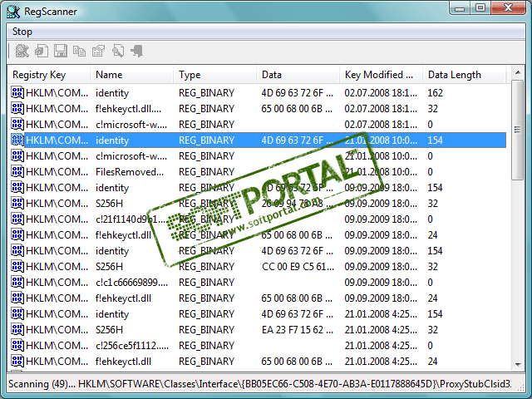Screen dimensions: 532x399
Task: Sort by the Type column header
Action: (x=214, y=75)
